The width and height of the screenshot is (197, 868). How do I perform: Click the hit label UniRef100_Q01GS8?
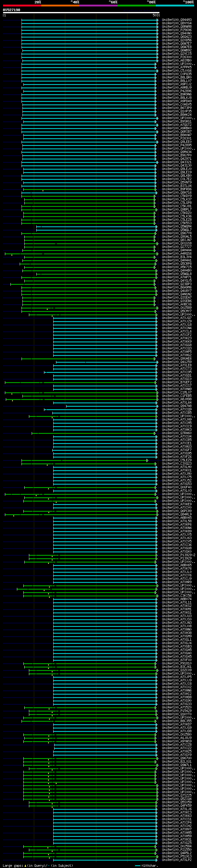pos(177,243)
